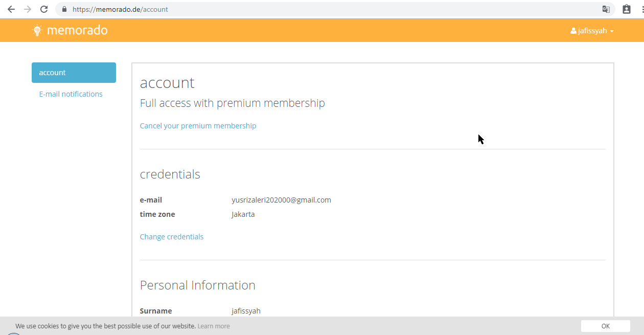The width and height of the screenshot is (644, 335).
Task: Open the Change credentials link
Action: pyautogui.click(x=172, y=237)
